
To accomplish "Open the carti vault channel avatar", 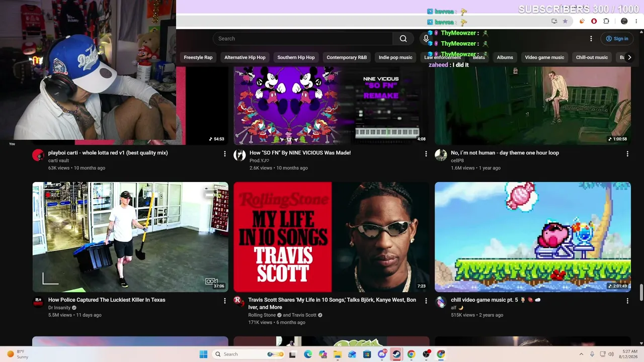I will click(x=38, y=155).
